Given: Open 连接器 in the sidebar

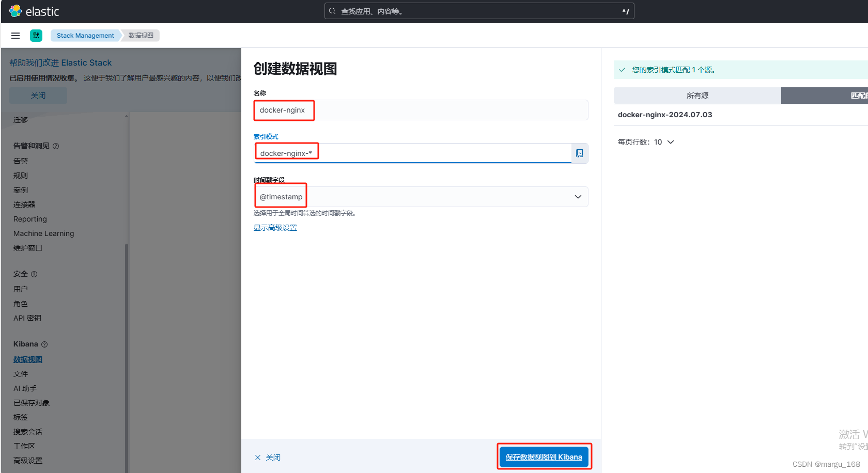Looking at the screenshot, I should pyautogui.click(x=24, y=204).
